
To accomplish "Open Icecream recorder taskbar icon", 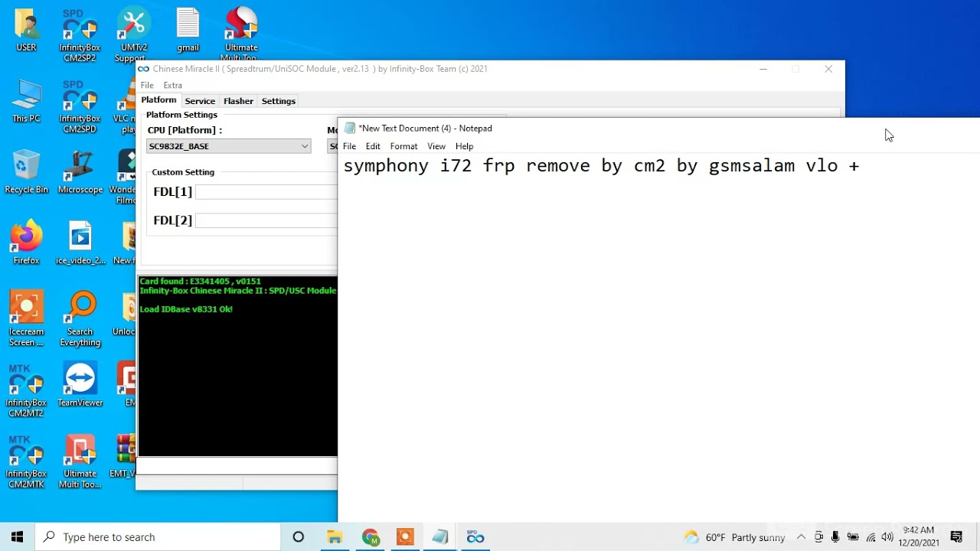I will [405, 536].
